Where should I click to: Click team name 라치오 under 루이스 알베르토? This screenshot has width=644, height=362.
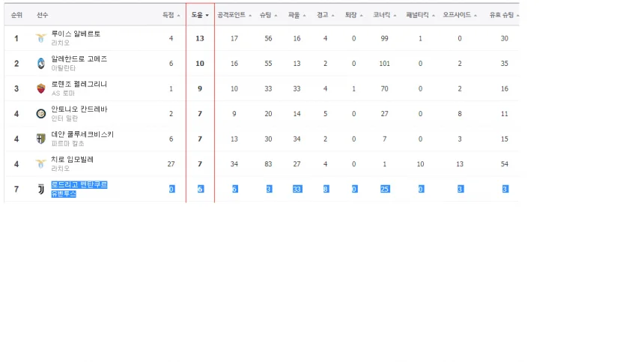point(60,43)
